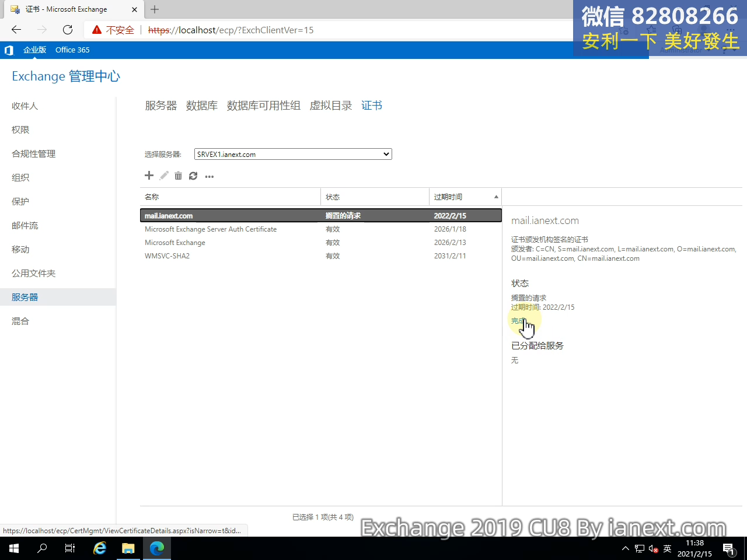Select the mail.ianext.com certificate row
The image size is (747, 560).
(321, 216)
